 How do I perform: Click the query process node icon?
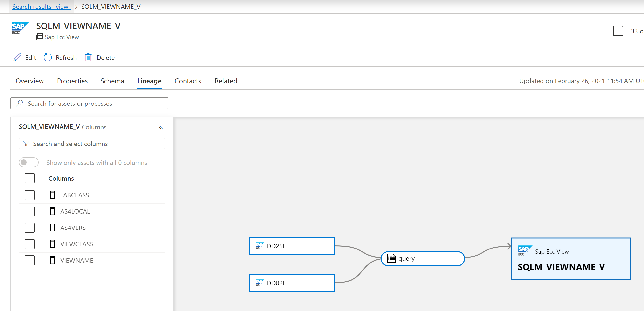[x=392, y=258]
